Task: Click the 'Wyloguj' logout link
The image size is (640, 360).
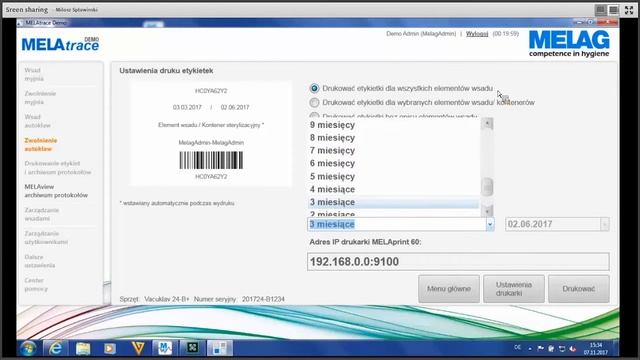Action: point(477,34)
